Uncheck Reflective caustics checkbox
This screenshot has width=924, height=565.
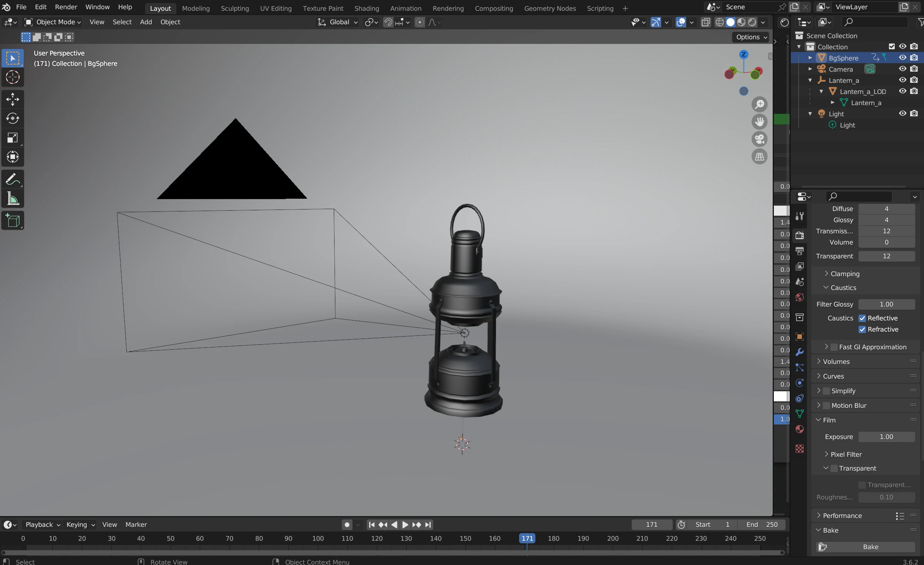tap(862, 318)
